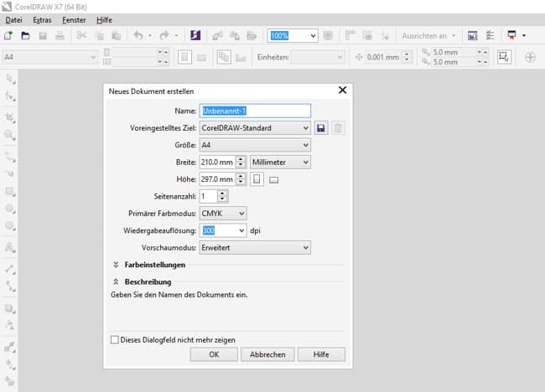Viewport: 545px width, 392px height.
Task: Click the Redo arrow icon
Action: point(164,35)
